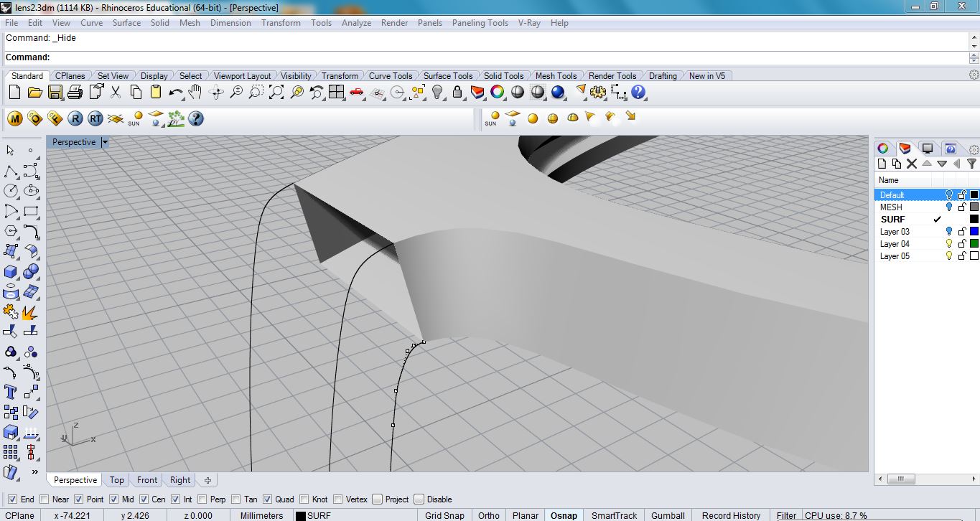Switch to the Curve Tools tab

(391, 76)
